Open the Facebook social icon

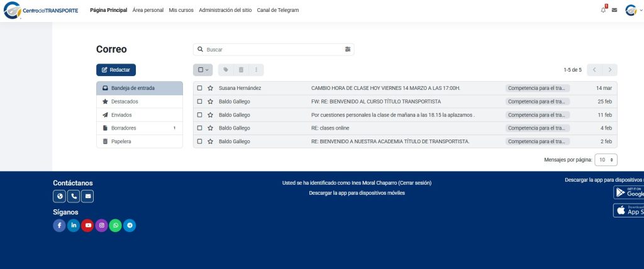click(x=60, y=226)
